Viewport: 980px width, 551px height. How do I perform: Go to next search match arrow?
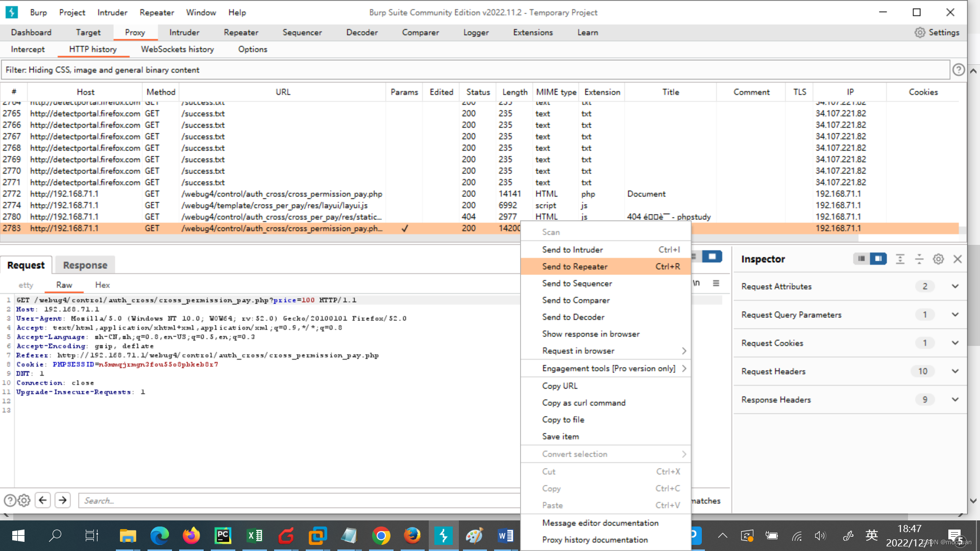coord(63,500)
